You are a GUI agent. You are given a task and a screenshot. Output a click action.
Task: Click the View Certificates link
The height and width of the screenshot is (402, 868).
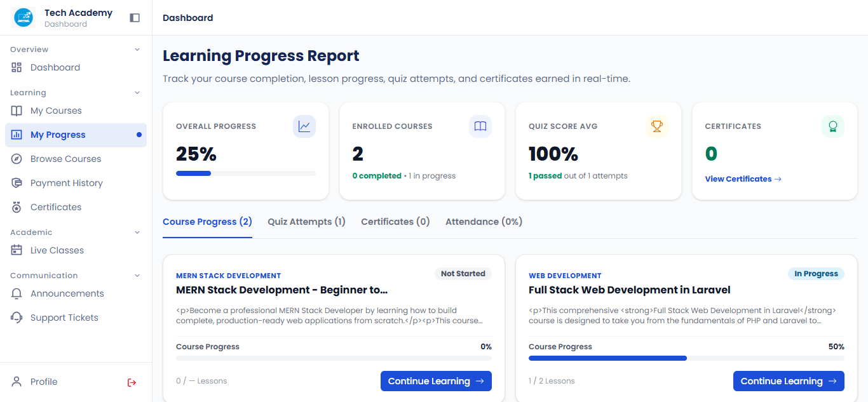[x=743, y=179]
